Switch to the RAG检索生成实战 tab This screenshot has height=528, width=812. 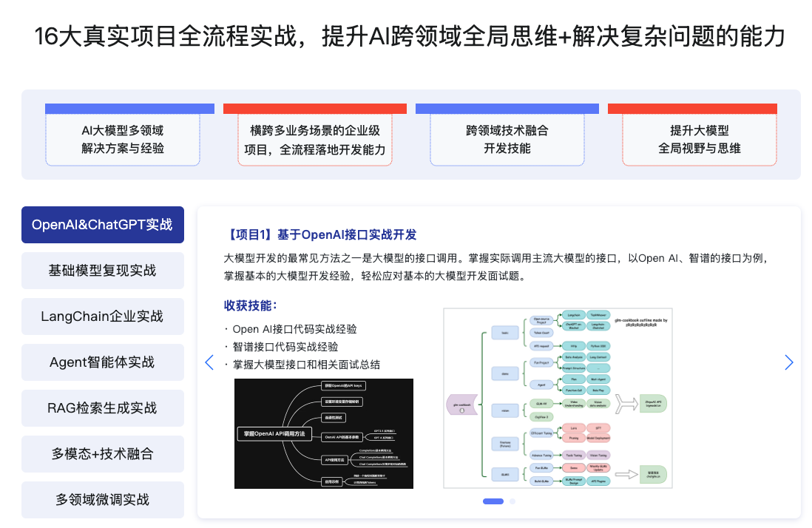pos(102,408)
